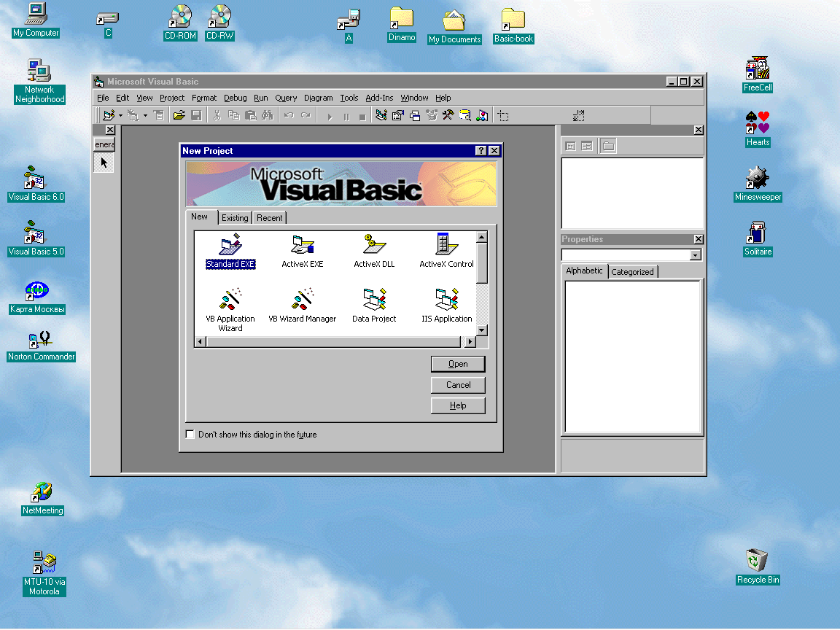Image resolution: width=840 pixels, height=630 pixels.
Task: Open the Properties Window toolbar icon
Action: point(398,115)
